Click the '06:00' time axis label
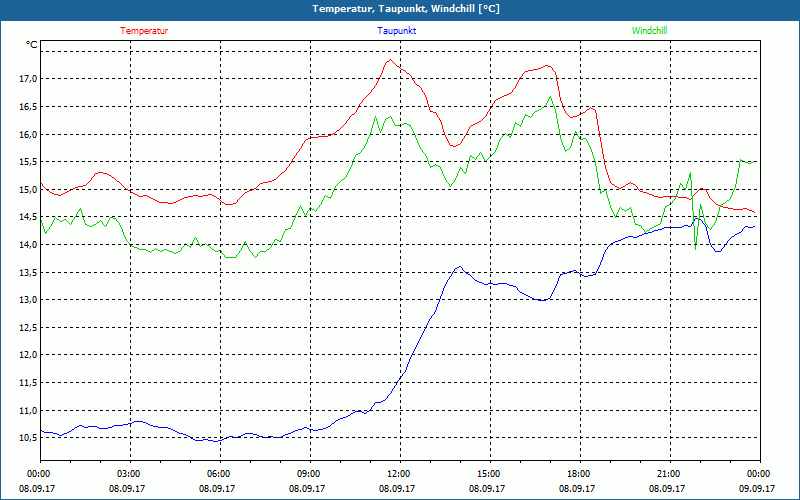This screenshot has width=800, height=500. tap(217, 474)
